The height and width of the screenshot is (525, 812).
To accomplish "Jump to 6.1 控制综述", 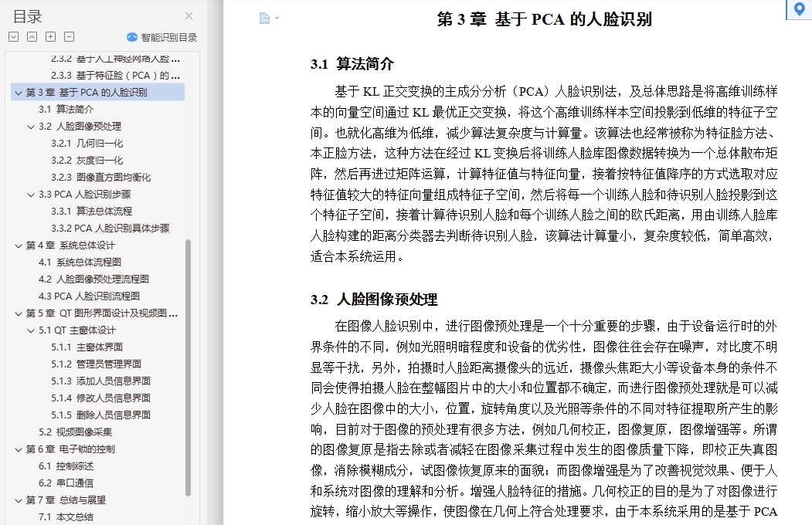I will [x=66, y=466].
